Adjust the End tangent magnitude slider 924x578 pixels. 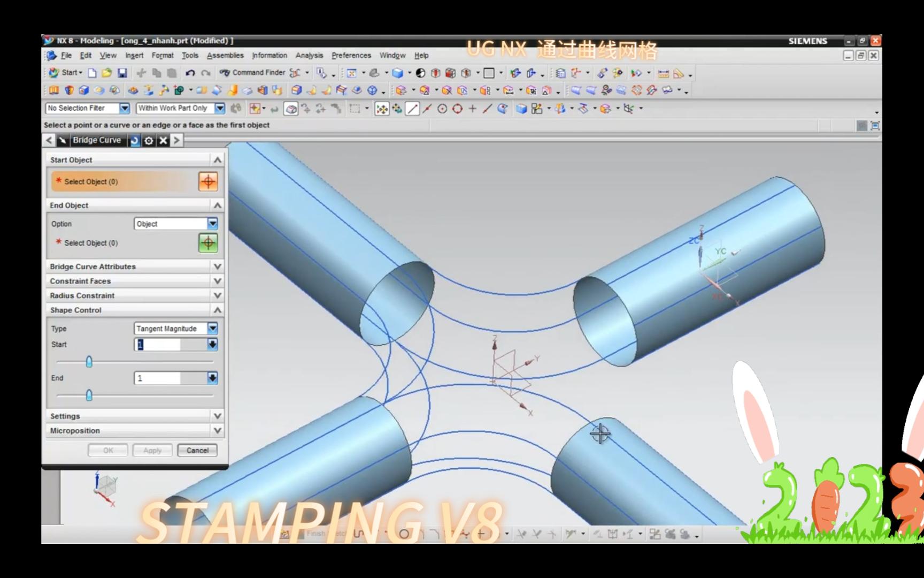(x=89, y=396)
